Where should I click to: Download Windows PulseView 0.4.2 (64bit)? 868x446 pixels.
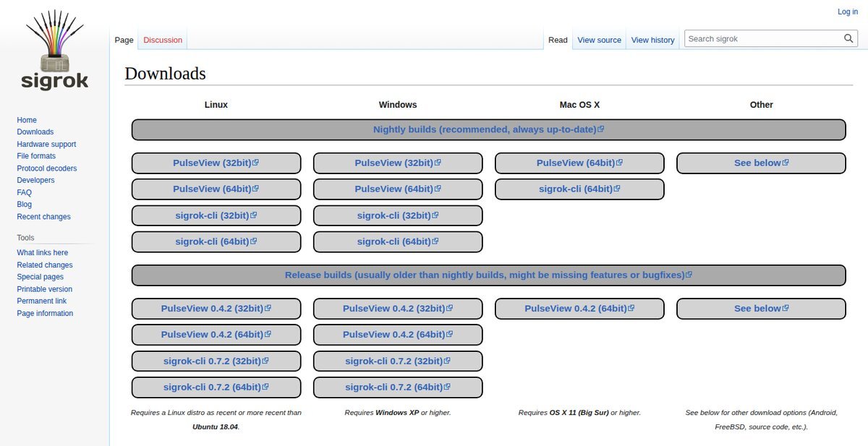tap(398, 334)
